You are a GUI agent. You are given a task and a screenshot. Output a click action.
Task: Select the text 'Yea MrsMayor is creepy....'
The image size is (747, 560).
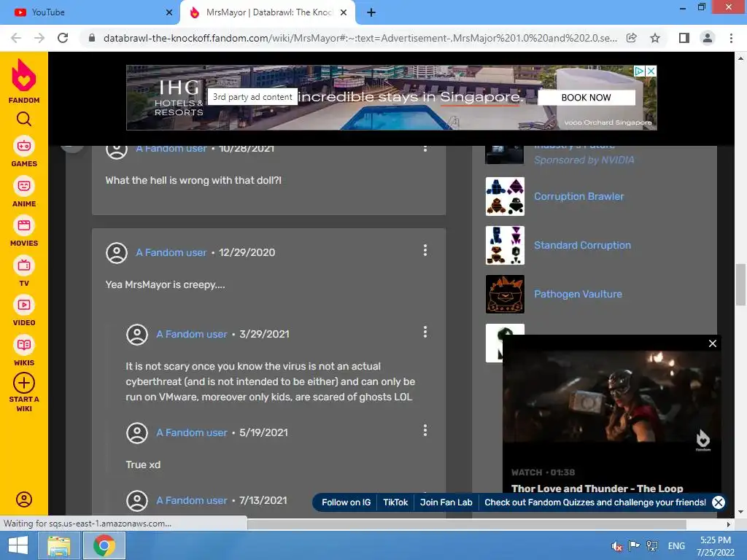point(166,285)
